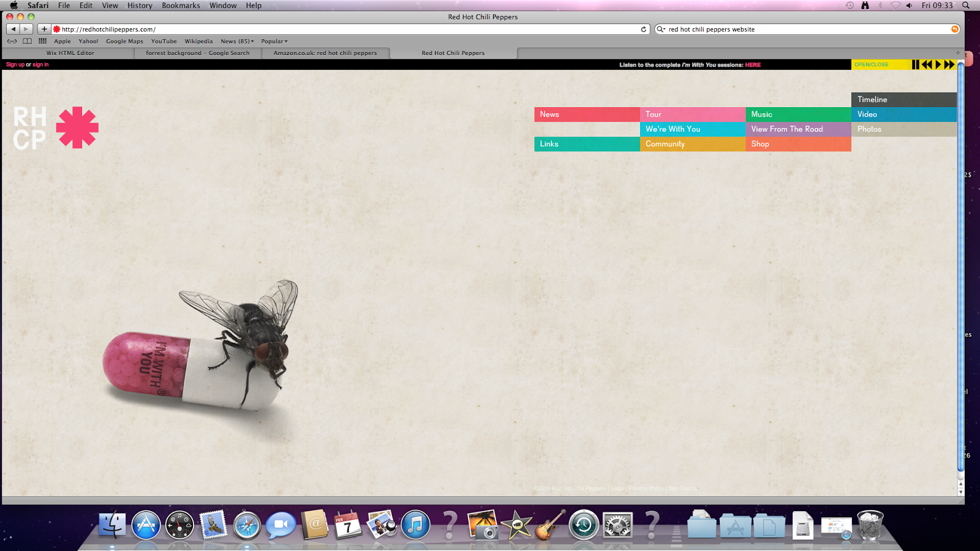This screenshot has height=551, width=980.
Task: Open Spotlight search magnifier in menu bar
Action: (966, 6)
